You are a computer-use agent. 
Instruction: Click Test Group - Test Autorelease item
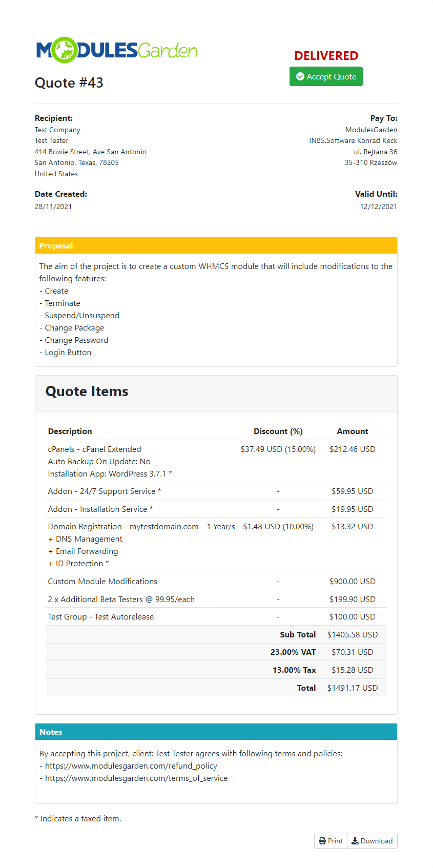(x=101, y=616)
